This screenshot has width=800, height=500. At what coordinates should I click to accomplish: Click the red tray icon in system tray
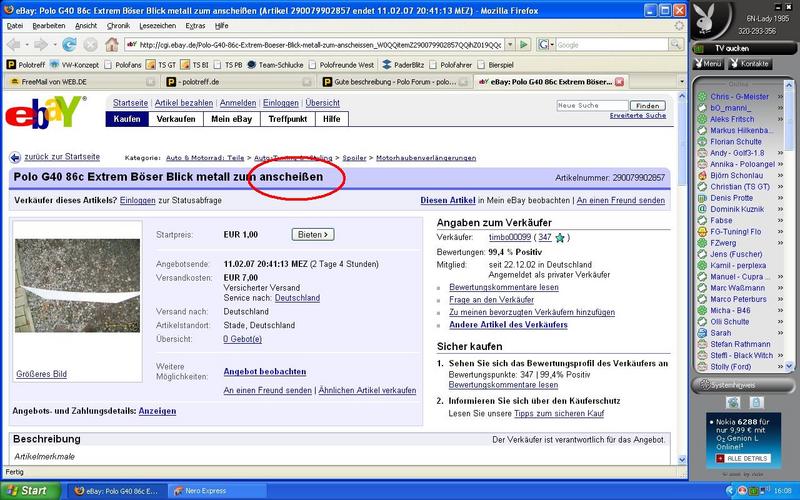click(741, 491)
